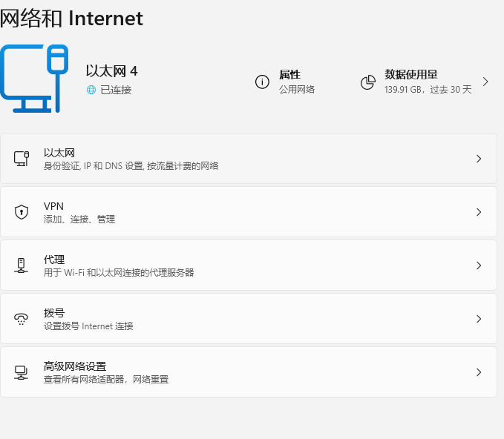Expand the 高级网络设置 row chevron
The image size is (504, 439).
click(x=479, y=372)
